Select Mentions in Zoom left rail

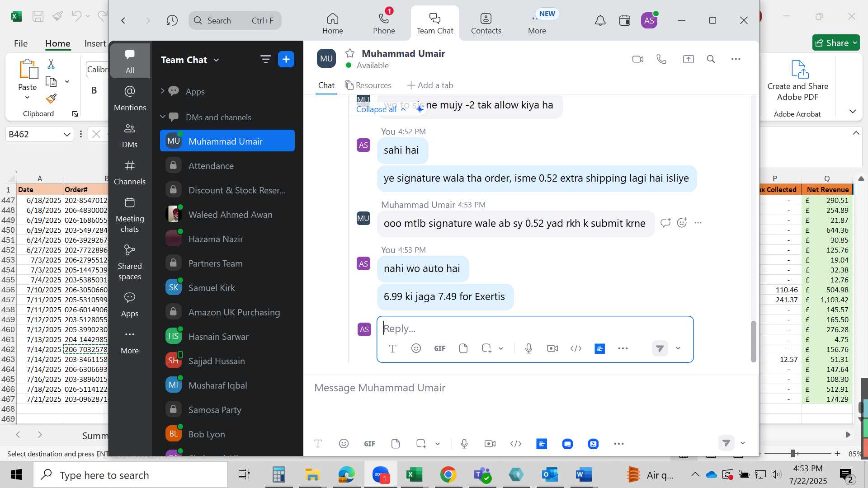pos(130,99)
